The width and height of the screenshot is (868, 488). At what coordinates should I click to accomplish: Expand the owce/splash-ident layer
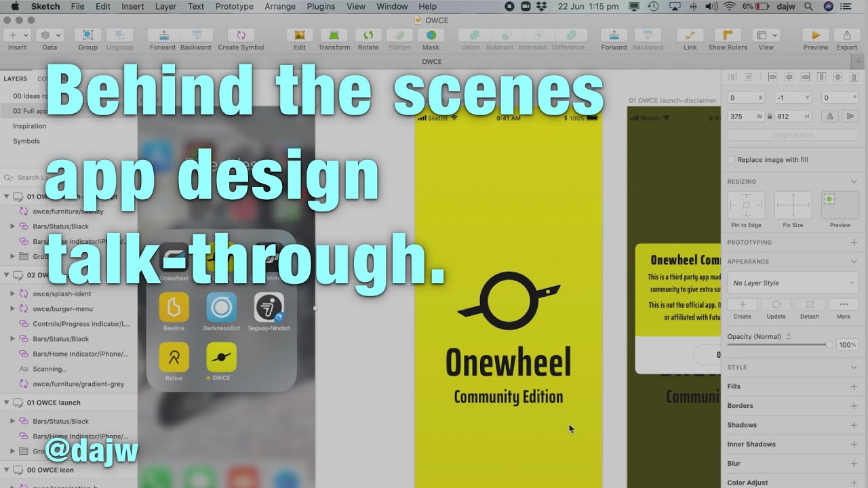13,294
